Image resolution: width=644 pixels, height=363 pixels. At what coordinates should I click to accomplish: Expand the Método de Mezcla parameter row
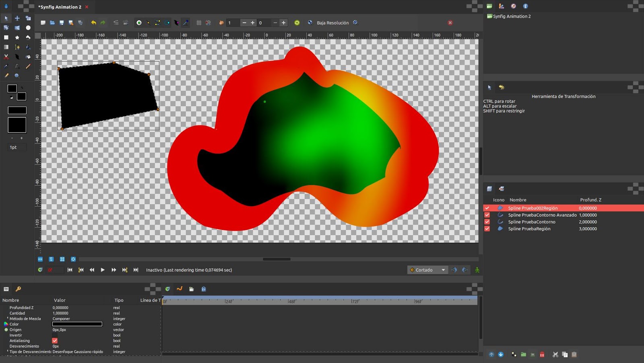coord(7,318)
